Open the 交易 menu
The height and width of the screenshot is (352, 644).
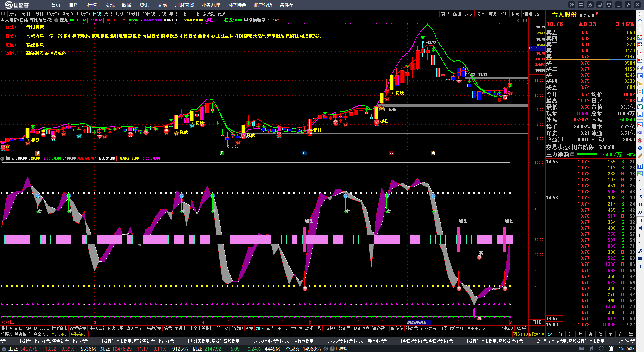point(162,5)
